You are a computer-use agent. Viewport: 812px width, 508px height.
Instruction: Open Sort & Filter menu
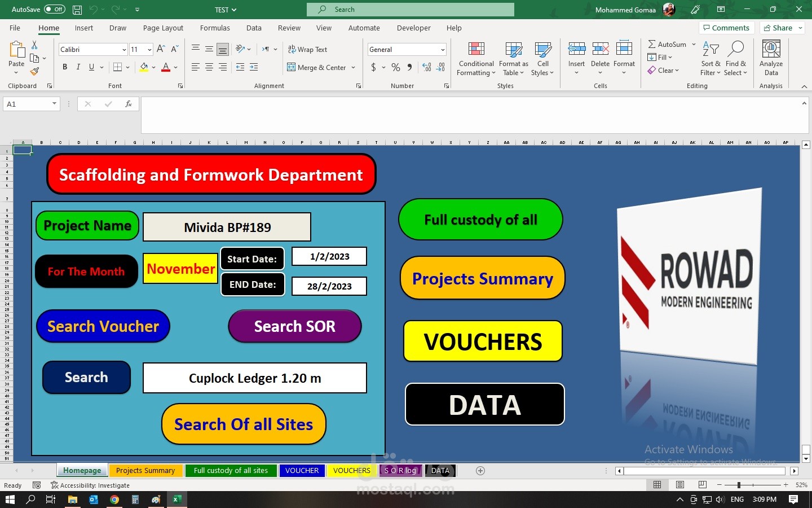pos(710,58)
